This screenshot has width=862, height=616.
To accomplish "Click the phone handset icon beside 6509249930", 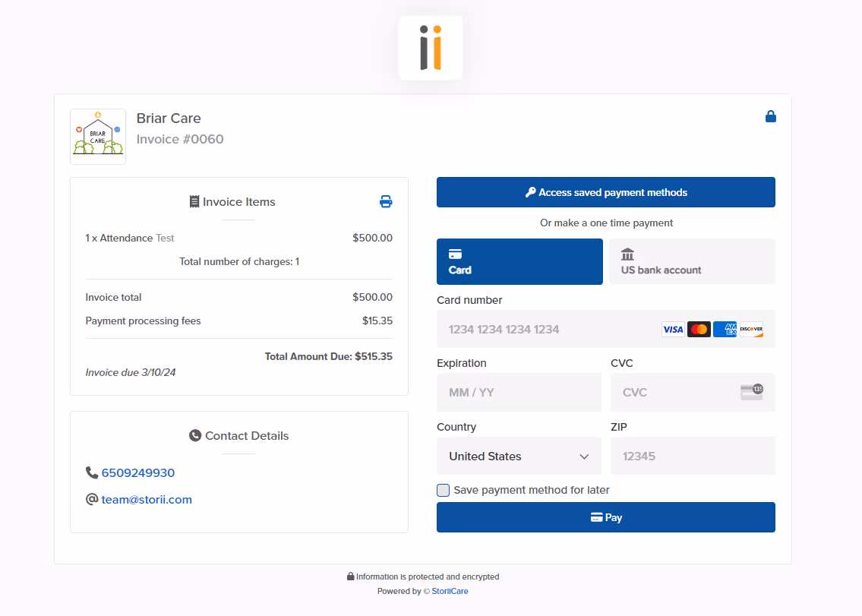I will click(92, 472).
